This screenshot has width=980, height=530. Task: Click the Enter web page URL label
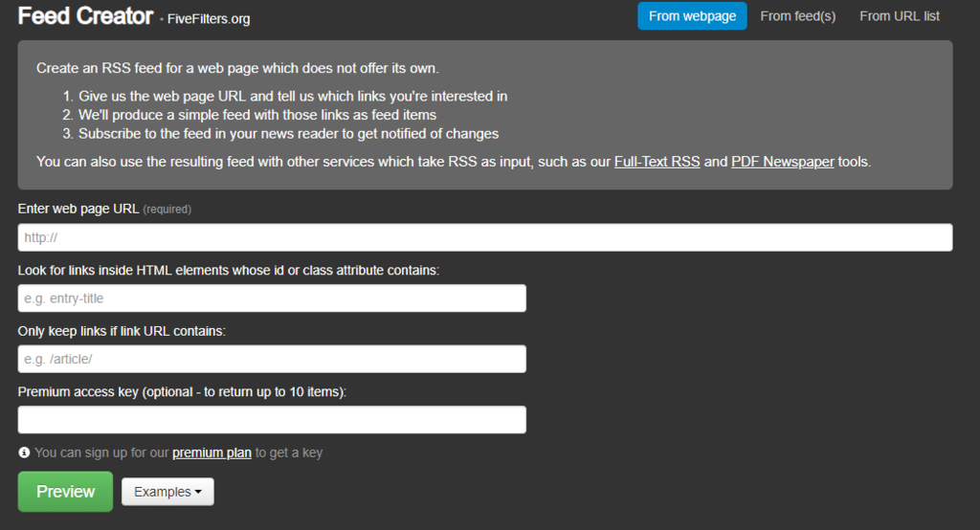pyautogui.click(x=78, y=209)
